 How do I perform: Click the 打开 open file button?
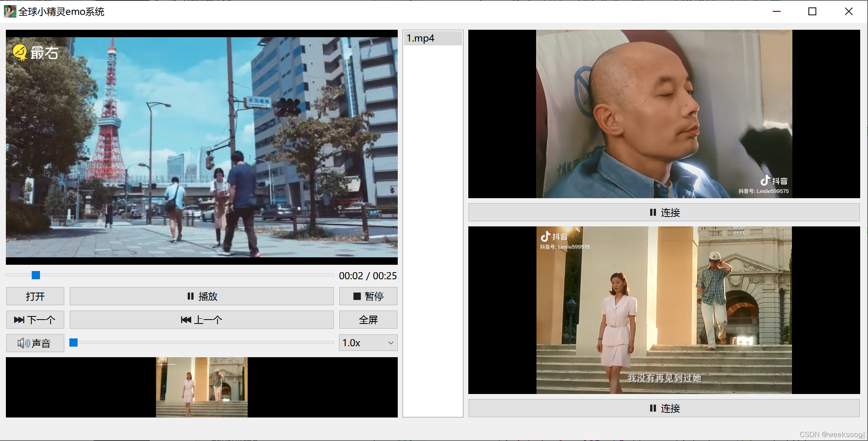[x=35, y=296]
